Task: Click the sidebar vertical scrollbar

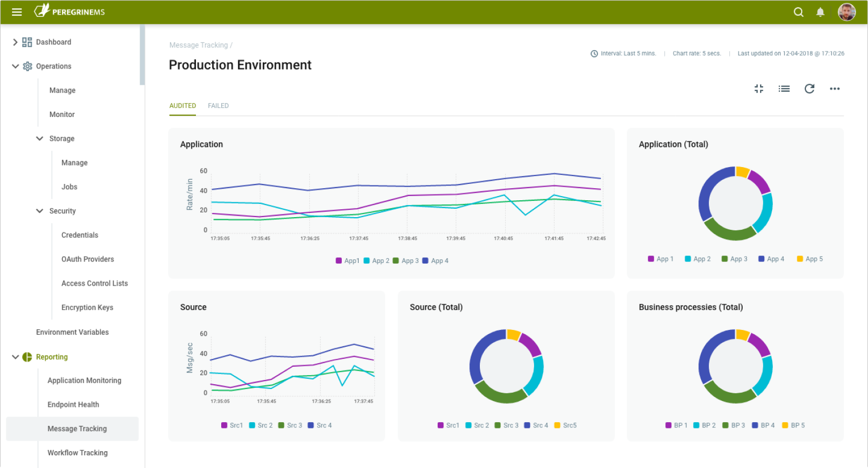Action: (x=142, y=55)
